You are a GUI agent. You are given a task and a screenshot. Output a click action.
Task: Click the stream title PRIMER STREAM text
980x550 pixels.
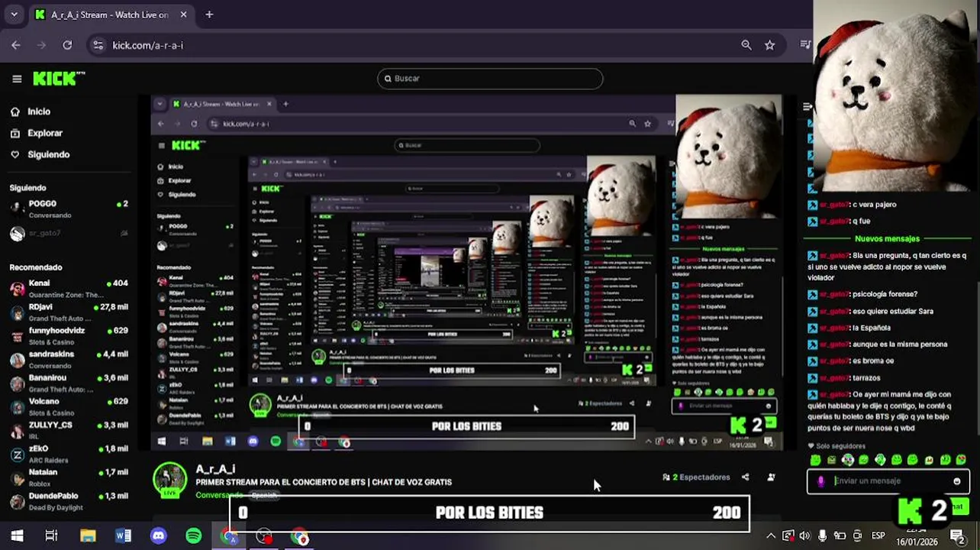pos(324,482)
